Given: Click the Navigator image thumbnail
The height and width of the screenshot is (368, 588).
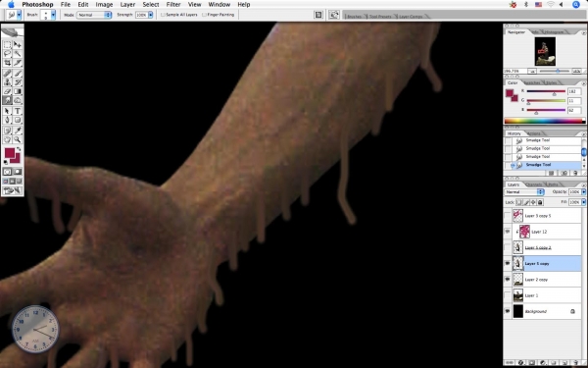Looking at the screenshot, I should coord(545,51).
